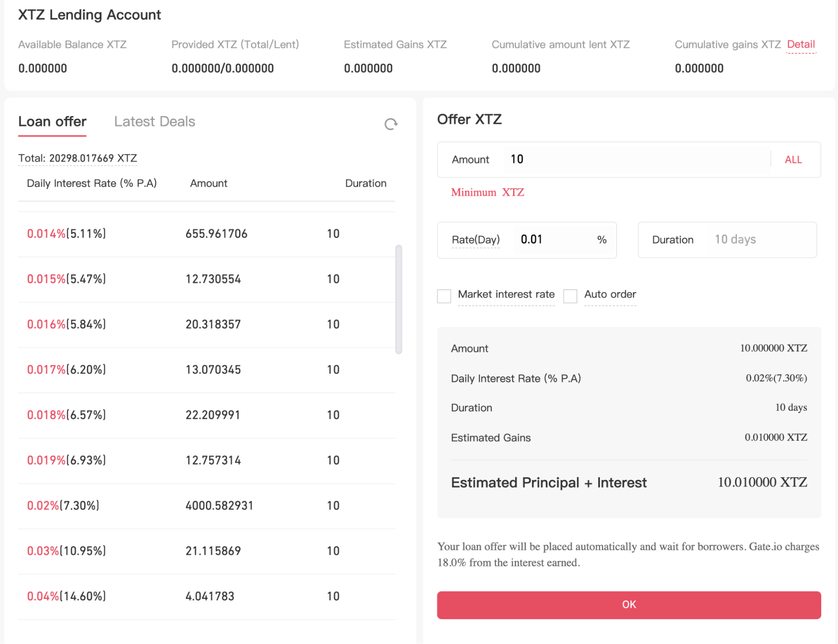Click the Market interest rate label
Screen dimensions: 838x644
pos(506,294)
